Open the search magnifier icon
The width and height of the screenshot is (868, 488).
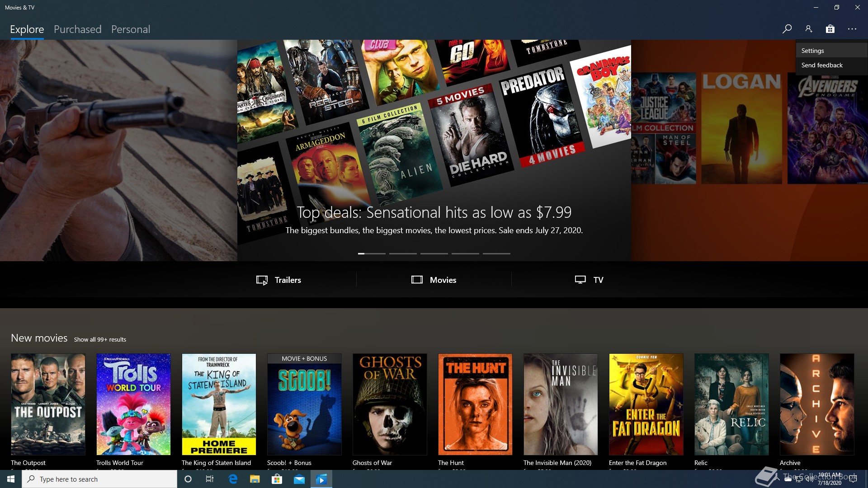coord(787,29)
